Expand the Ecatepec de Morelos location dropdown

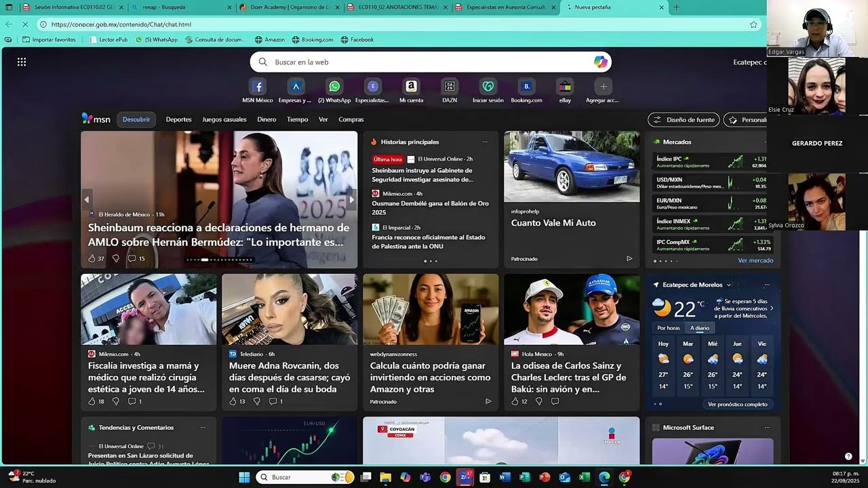(x=729, y=285)
